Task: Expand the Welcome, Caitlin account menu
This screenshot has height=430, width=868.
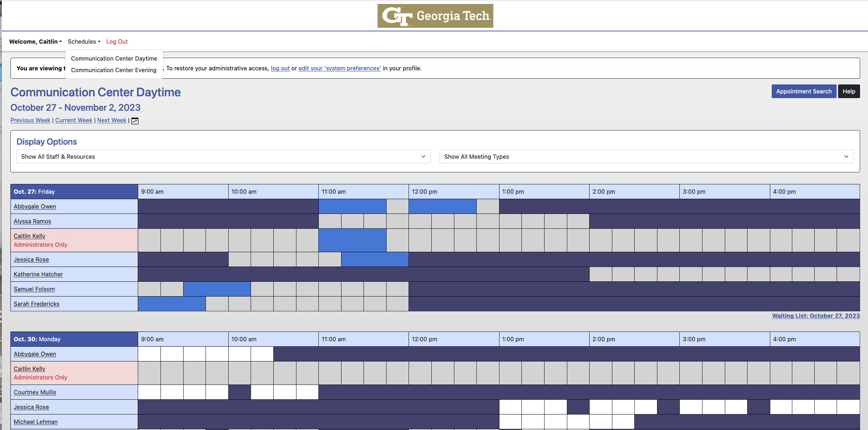Action: tap(35, 41)
